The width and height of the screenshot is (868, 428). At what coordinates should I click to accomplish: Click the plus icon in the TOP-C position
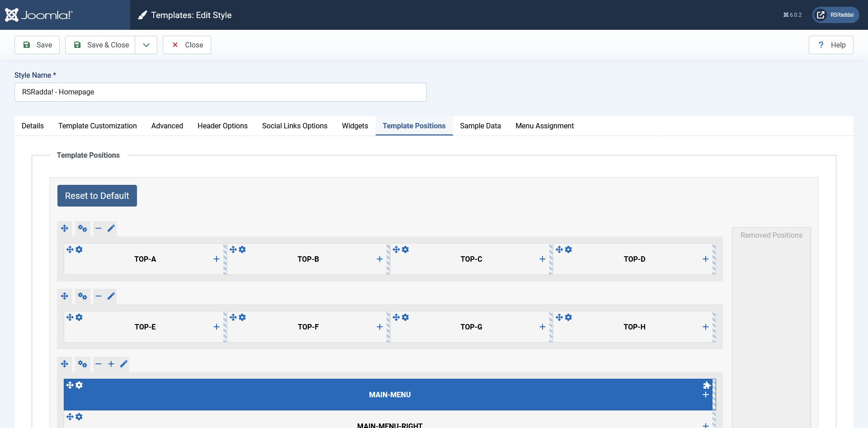[x=542, y=259]
